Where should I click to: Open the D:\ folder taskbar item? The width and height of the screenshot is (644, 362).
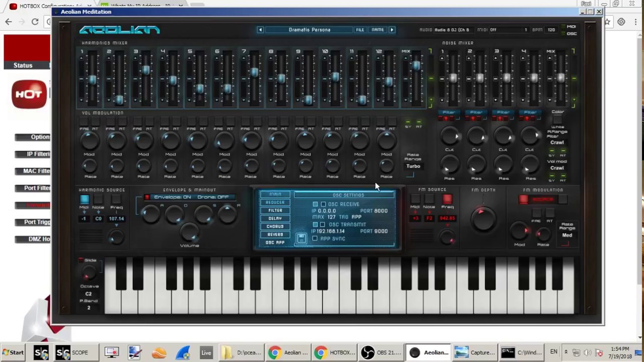[240, 352]
